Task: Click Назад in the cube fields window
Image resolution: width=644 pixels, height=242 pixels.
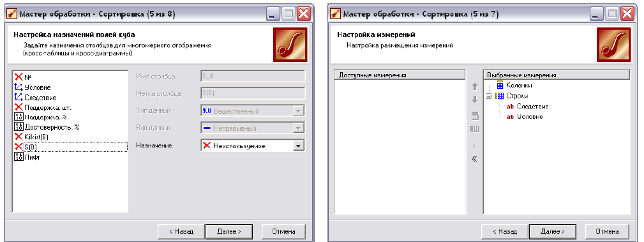Action: (x=181, y=231)
